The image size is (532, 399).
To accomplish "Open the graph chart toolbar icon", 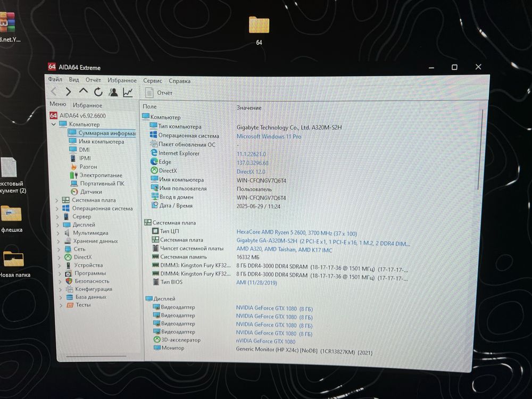I will click(x=128, y=92).
